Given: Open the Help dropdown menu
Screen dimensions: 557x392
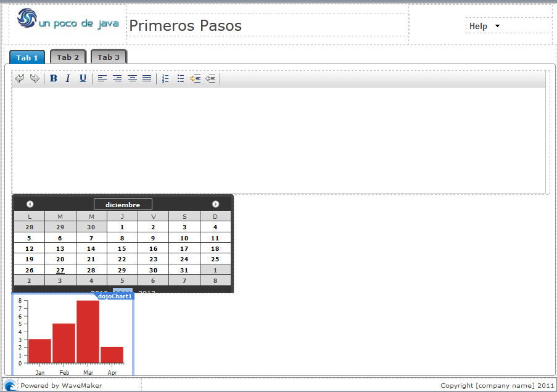Looking at the screenshot, I should (485, 26).
